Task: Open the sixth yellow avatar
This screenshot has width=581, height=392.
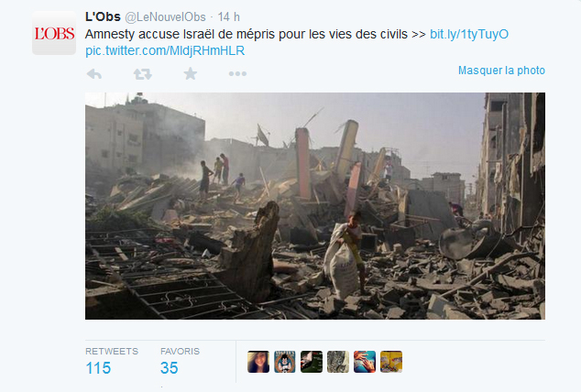Action: (391, 362)
